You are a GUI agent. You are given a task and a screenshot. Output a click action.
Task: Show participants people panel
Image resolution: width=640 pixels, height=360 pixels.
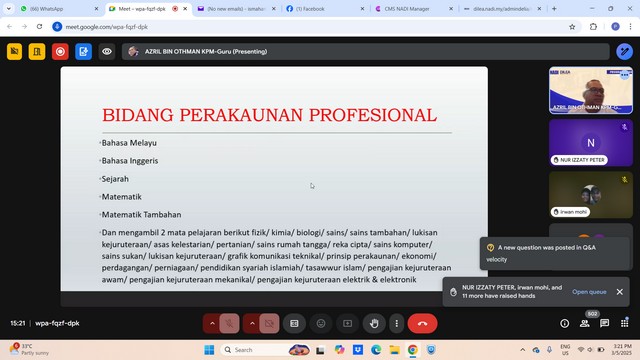(584, 324)
